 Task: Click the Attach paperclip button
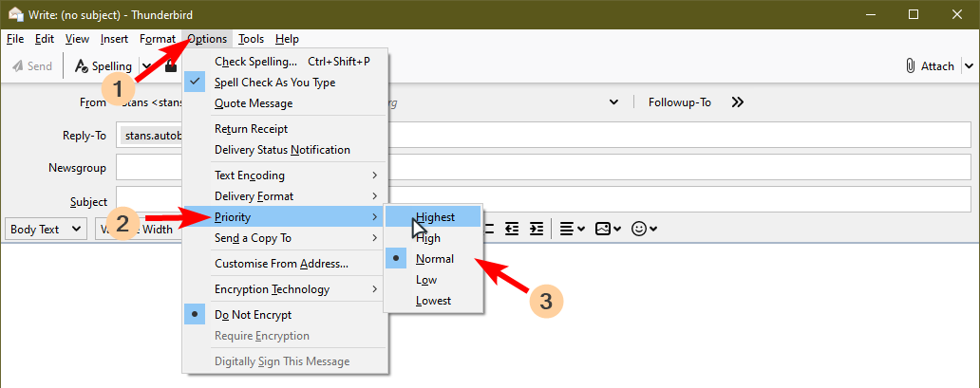[930, 65]
